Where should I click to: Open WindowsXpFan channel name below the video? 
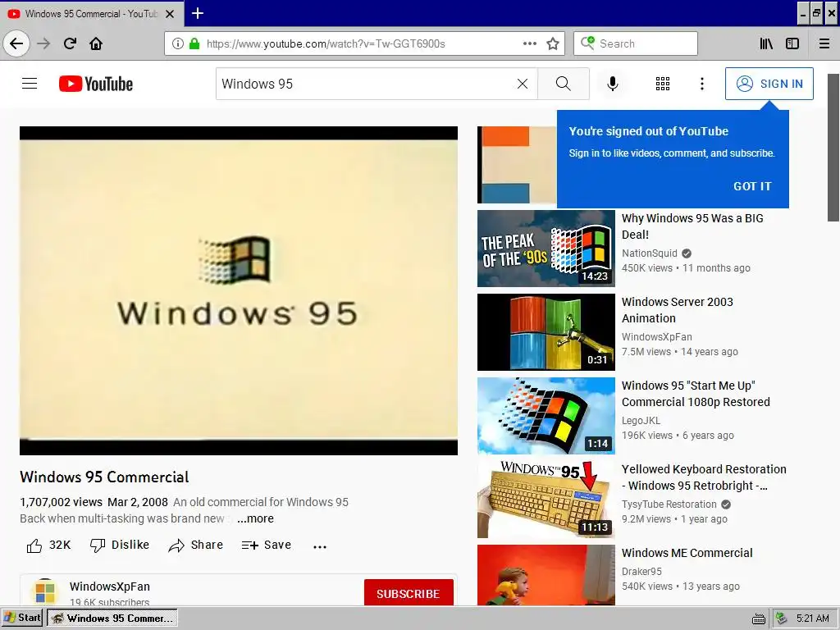(110, 587)
